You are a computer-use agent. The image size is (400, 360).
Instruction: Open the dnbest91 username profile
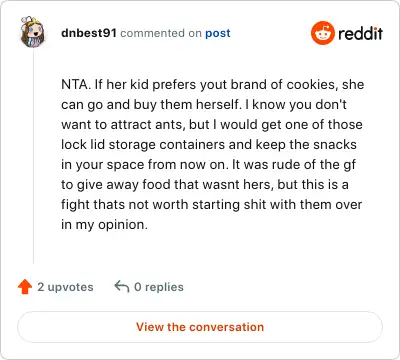pos(89,33)
